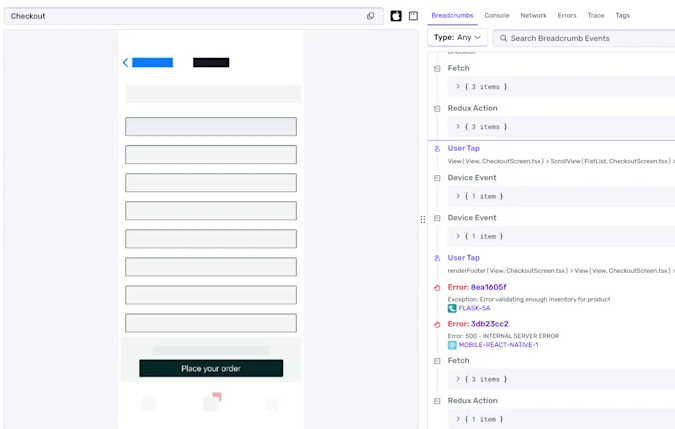Open the Tags tab
675x429 pixels.
point(622,15)
